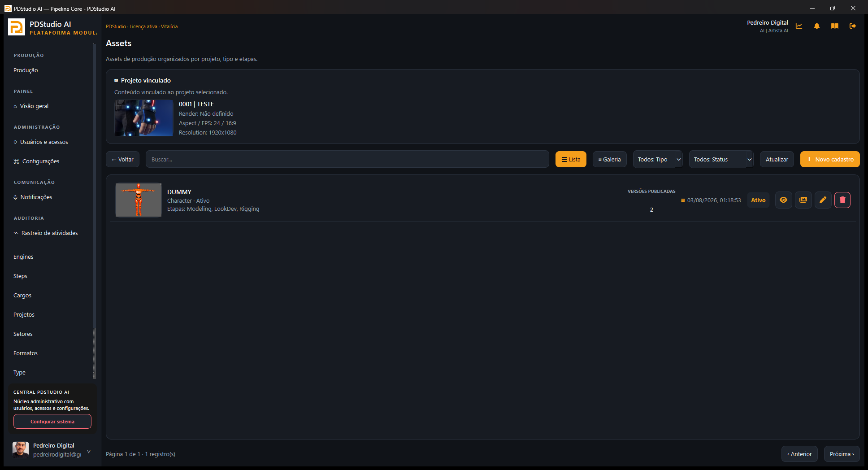Screen dimensions: 868x470
Task: Go to the Anterior page
Action: tap(799, 454)
